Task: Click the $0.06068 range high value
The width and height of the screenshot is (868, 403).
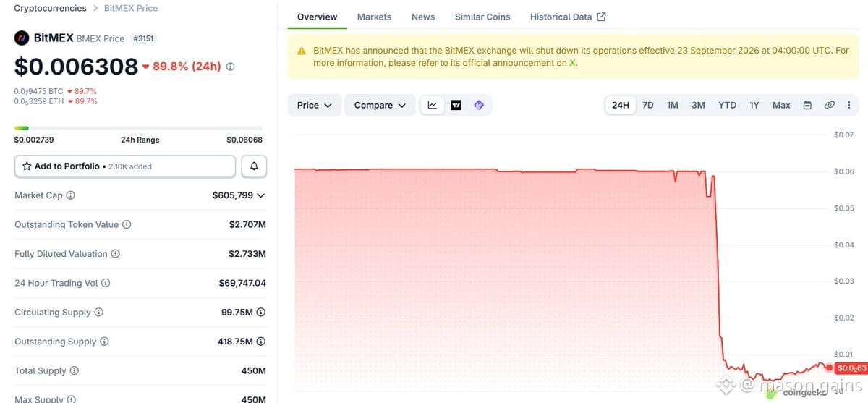Action: pos(244,140)
